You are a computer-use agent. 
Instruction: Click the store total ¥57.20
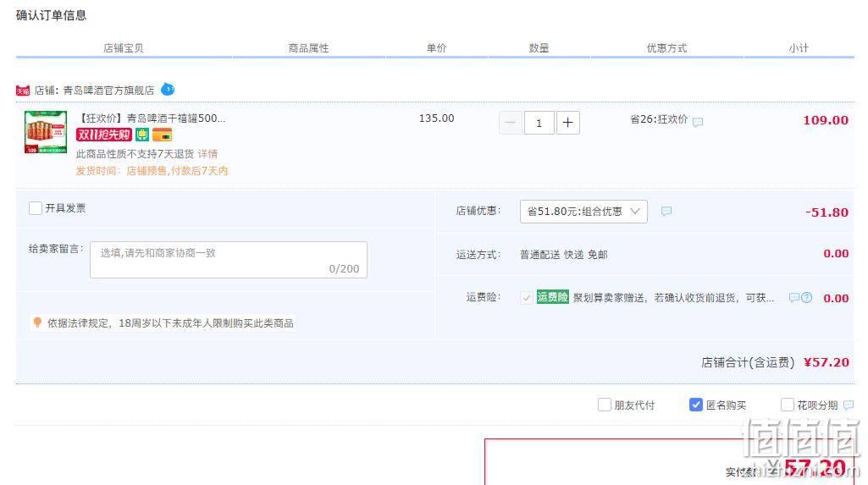pyautogui.click(x=827, y=362)
